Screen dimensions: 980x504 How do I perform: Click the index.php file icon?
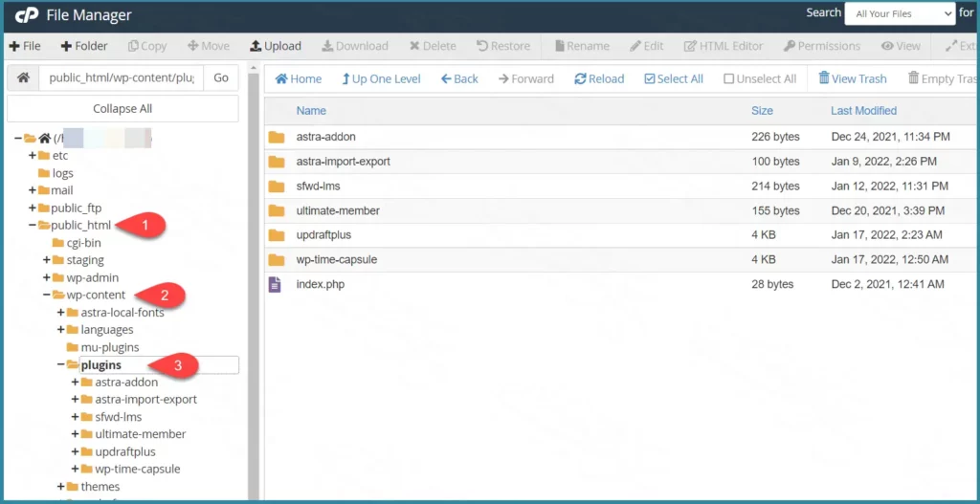pyautogui.click(x=276, y=284)
